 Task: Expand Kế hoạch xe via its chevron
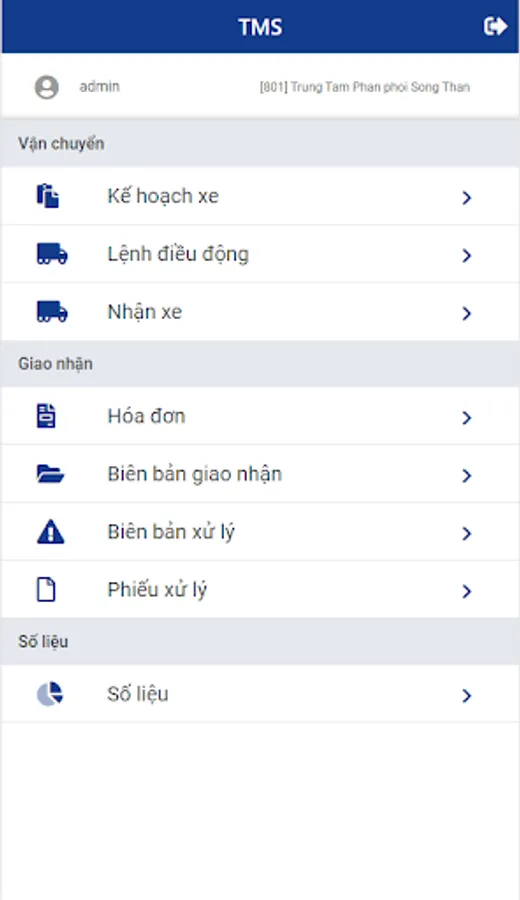coord(467,197)
